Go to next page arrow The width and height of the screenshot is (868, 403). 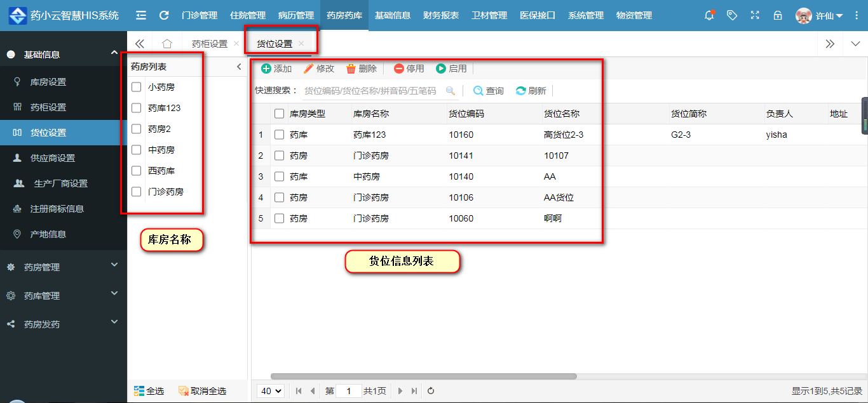400,391
